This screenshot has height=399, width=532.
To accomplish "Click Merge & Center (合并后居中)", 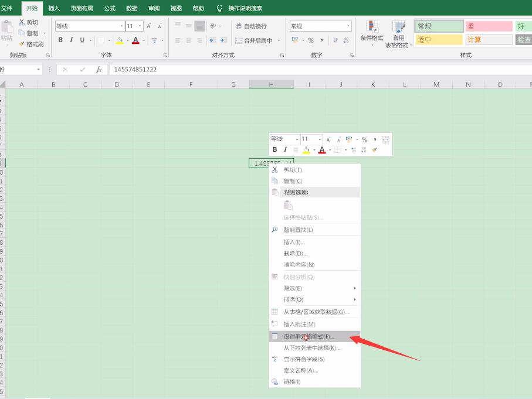I will coord(254,40).
